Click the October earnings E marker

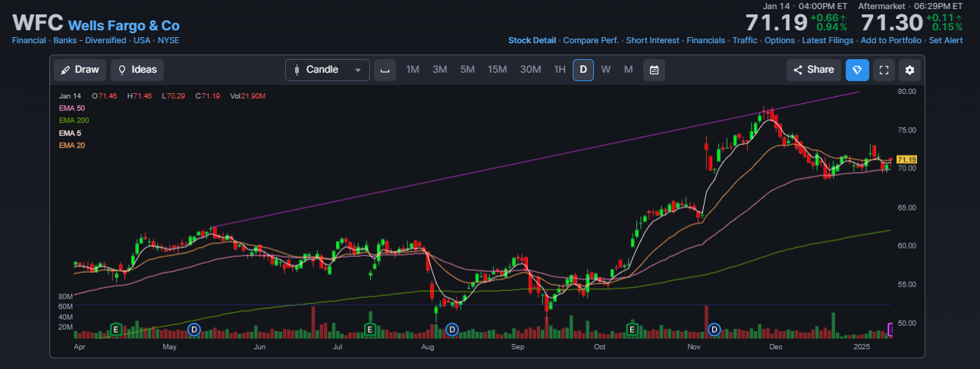click(x=632, y=329)
